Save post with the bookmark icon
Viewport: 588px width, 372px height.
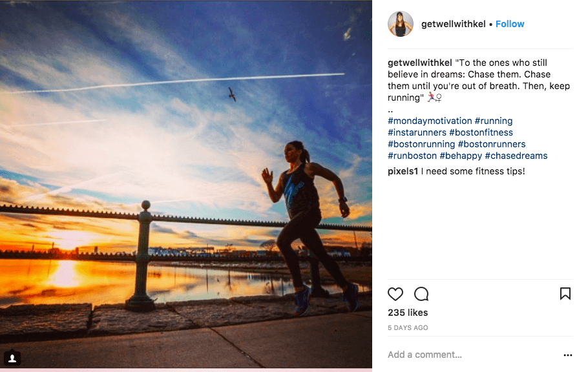click(x=565, y=294)
